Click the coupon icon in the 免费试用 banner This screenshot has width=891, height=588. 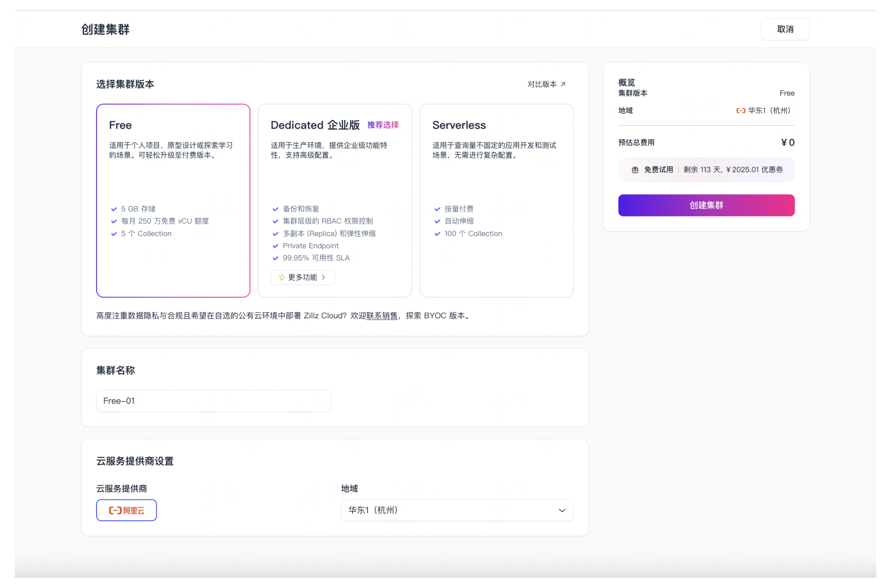point(635,170)
